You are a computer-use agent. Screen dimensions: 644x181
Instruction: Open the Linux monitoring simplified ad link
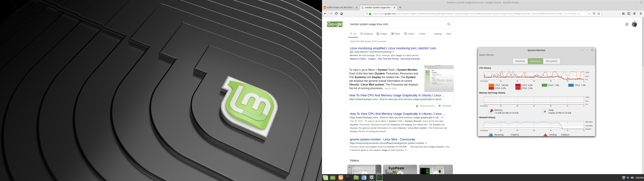(393, 48)
